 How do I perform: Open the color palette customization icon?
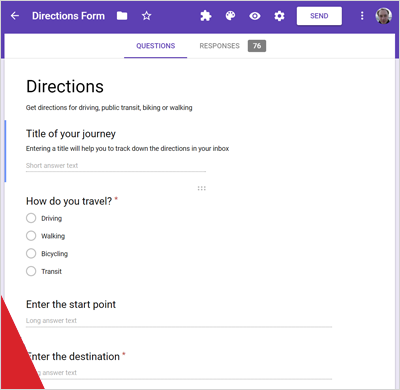click(x=230, y=16)
